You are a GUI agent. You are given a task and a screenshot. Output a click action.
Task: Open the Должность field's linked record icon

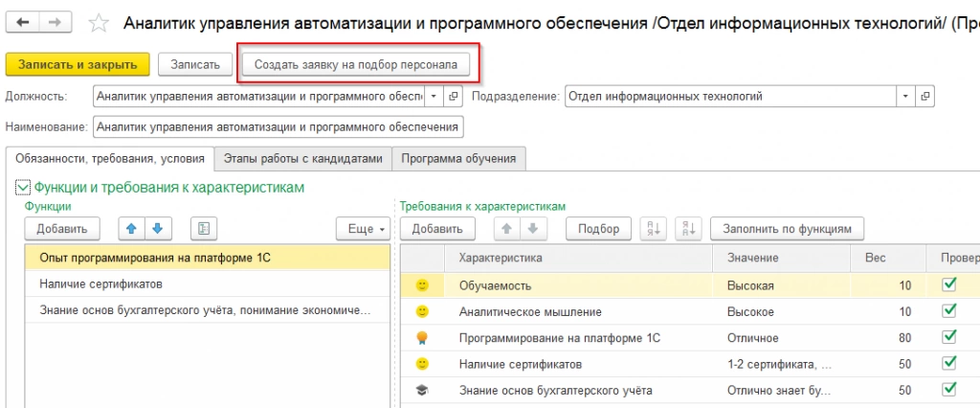[454, 97]
